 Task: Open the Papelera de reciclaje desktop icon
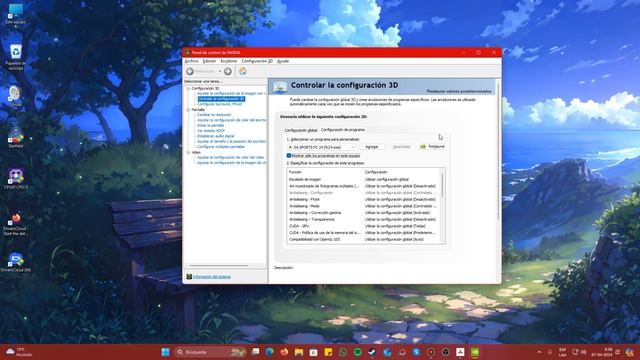(16, 57)
